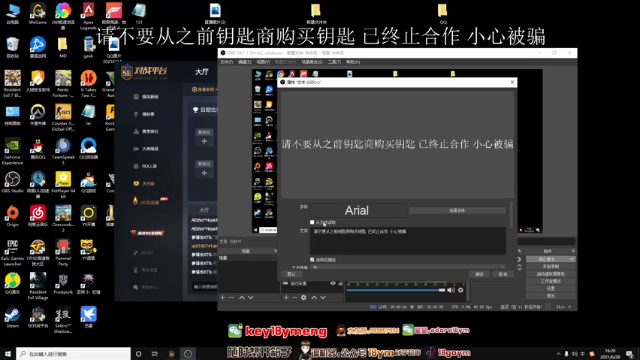Open Settings from OBS controls panel

point(551,289)
